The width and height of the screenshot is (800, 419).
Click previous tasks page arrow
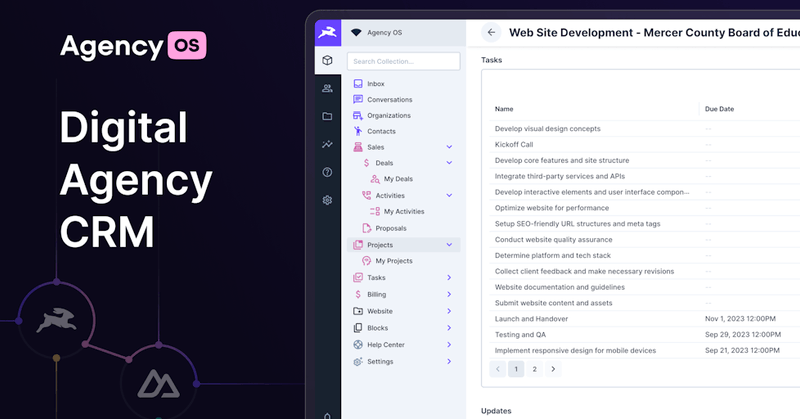(497, 369)
